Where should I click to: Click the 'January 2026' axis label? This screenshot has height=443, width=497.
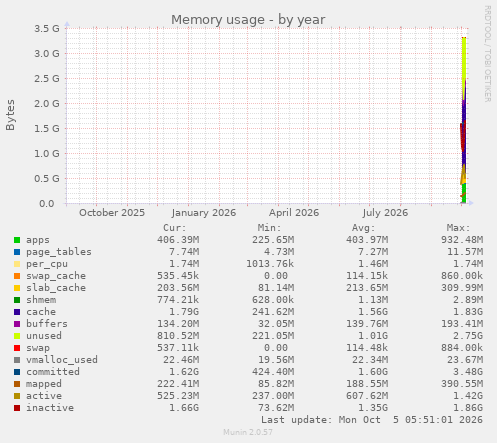[204, 213]
